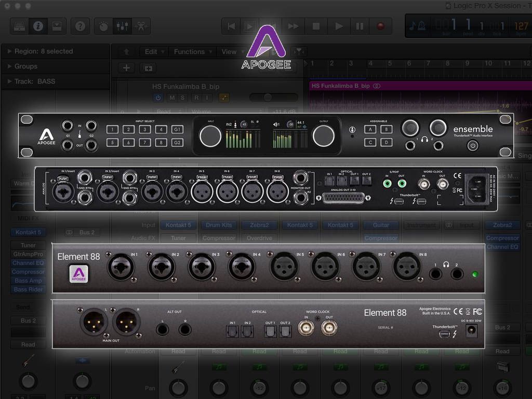This screenshot has width=532, height=399.
Task: Open the GtrAmpPro plug-in slot
Action: tap(28, 254)
